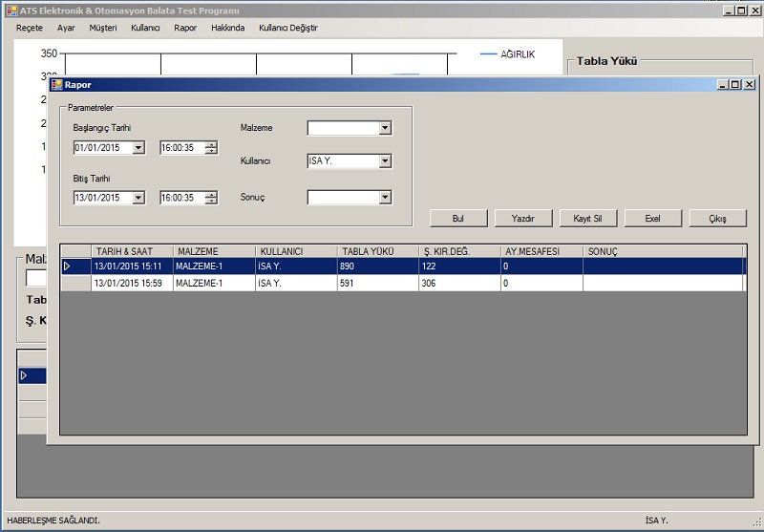Close the Rapor dialog window

tap(750, 85)
